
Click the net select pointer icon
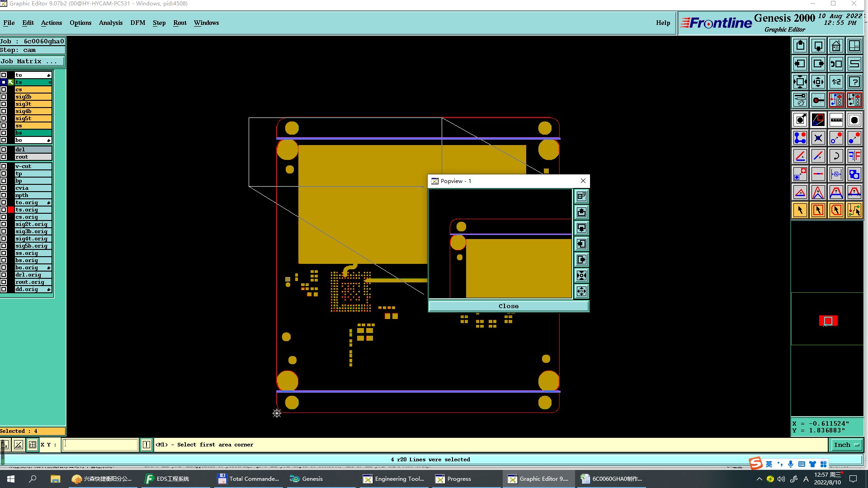coord(854,210)
